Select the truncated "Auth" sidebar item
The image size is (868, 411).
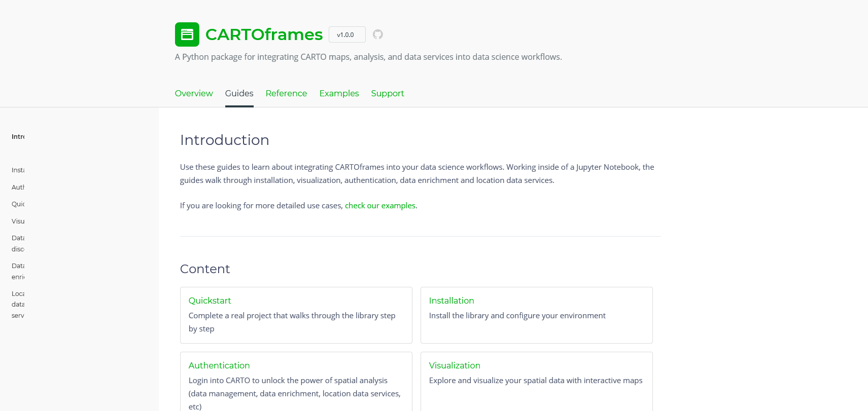point(18,188)
